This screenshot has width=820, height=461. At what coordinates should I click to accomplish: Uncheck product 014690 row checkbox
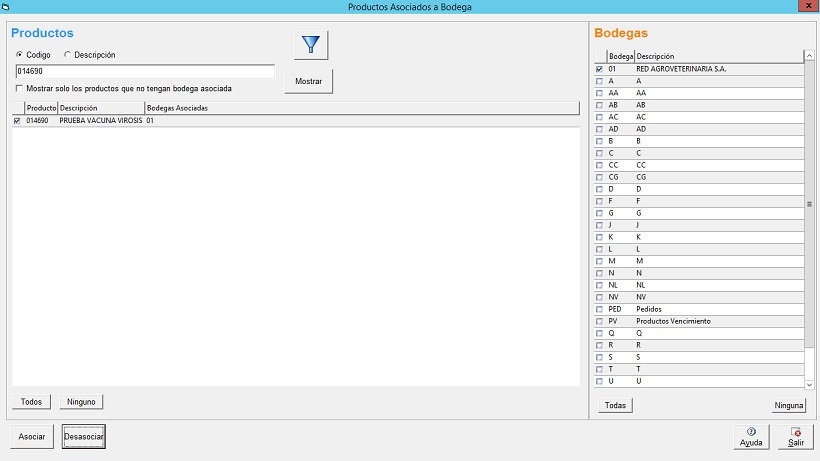(17, 120)
